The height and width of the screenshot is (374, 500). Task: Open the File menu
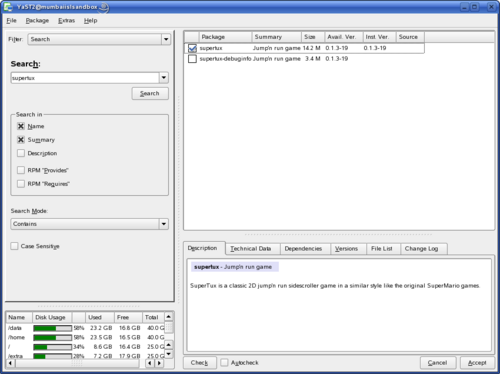coord(11,21)
